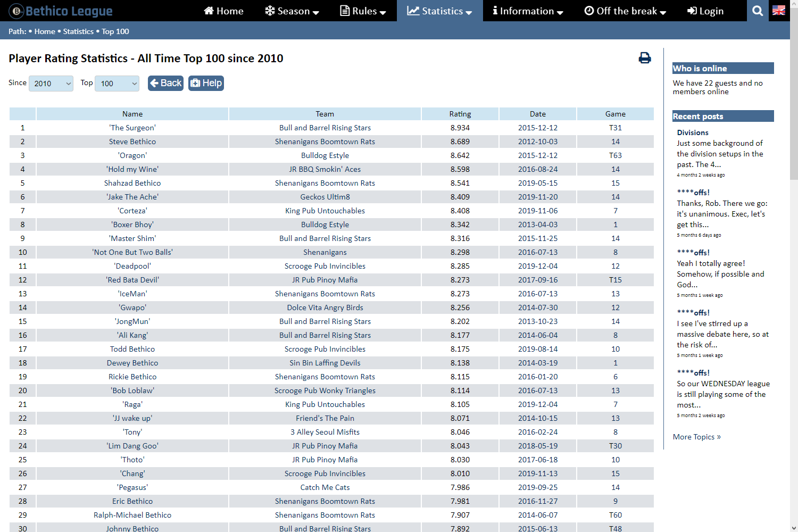Print the statistics page via printer icon
The height and width of the screenshot is (532, 798).
(644, 58)
